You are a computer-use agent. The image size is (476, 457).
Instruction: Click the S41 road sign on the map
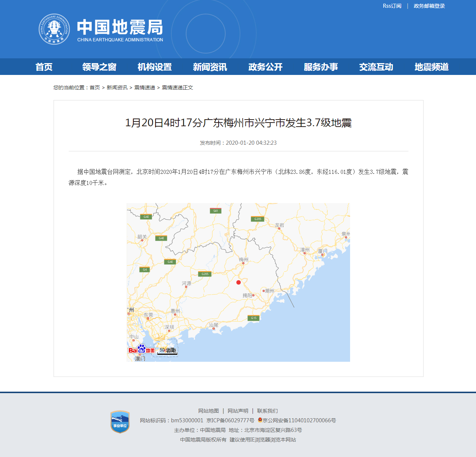[x=216, y=211]
